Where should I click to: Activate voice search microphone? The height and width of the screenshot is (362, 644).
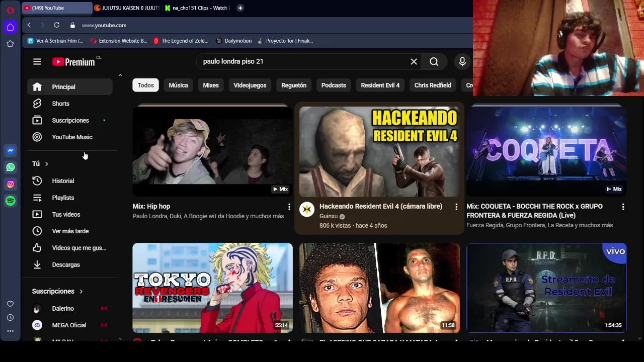pos(462,61)
